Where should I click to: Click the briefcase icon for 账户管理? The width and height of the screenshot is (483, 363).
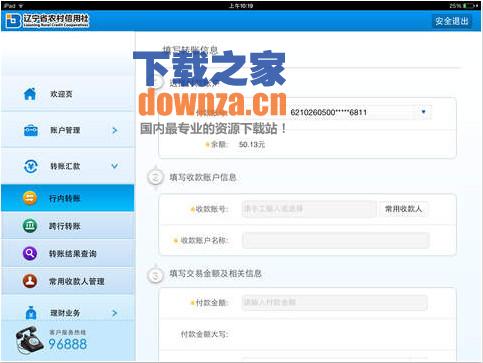(x=31, y=130)
